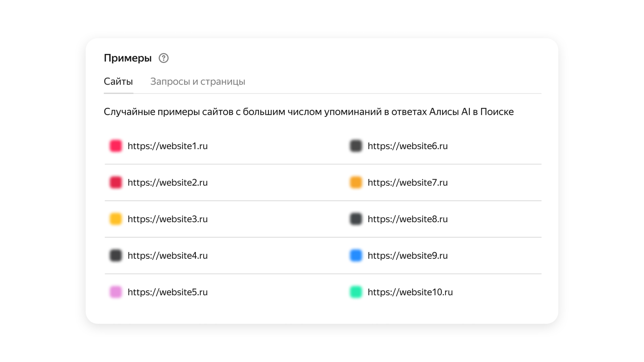Switch to the Запросы и страницы tab

pyautogui.click(x=198, y=81)
